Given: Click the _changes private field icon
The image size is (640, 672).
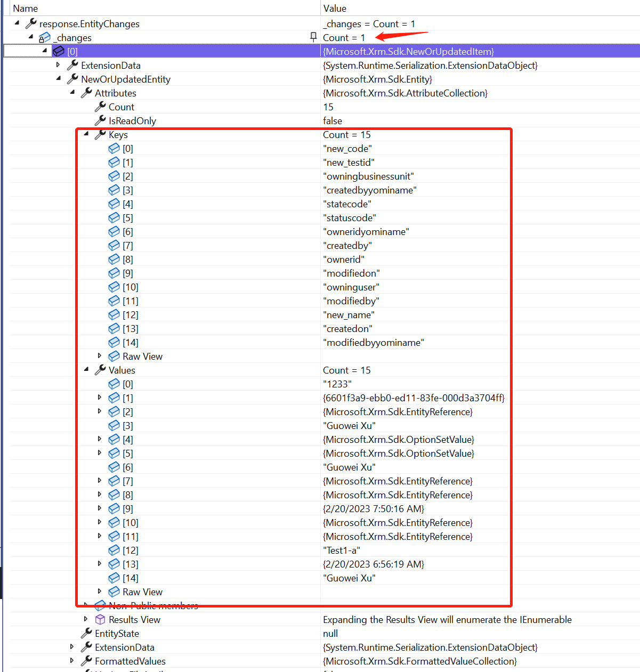Looking at the screenshot, I should click(45, 38).
